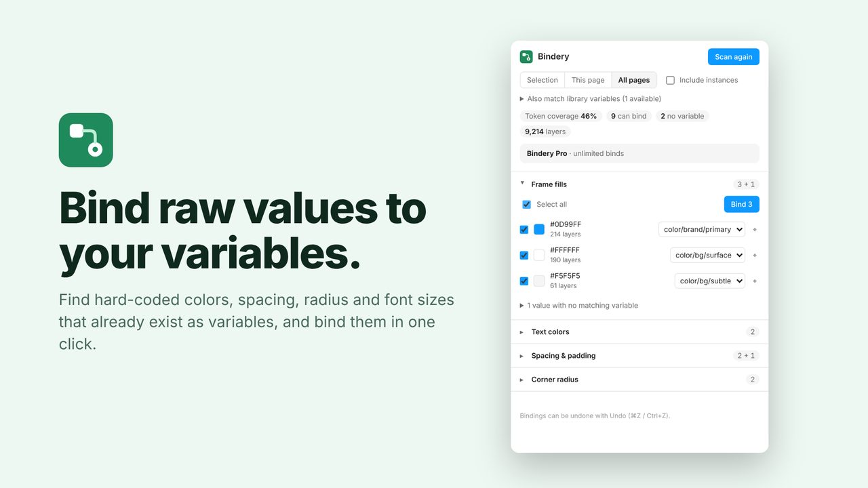Screen dimensions: 868x488
Task: Click the large green Bindery app icon
Action: click(x=86, y=140)
